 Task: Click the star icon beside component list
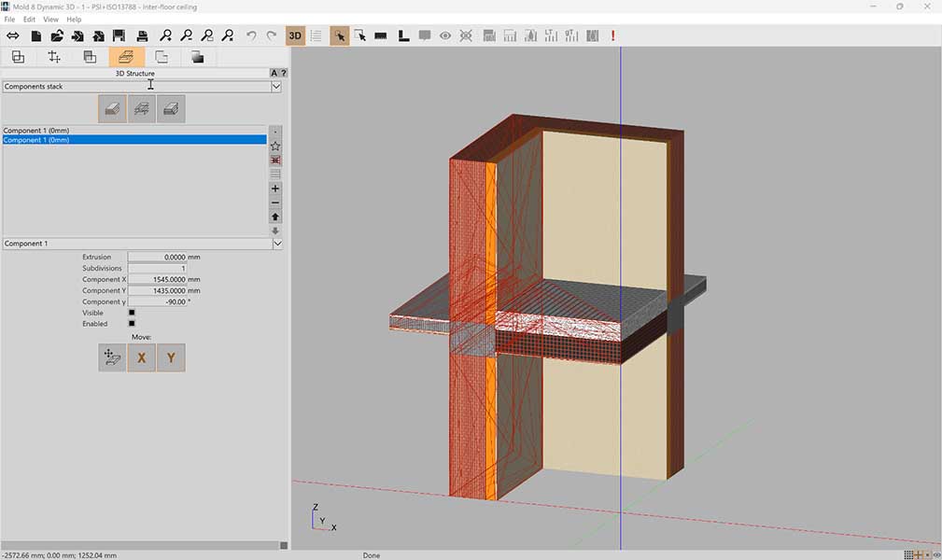tap(275, 147)
